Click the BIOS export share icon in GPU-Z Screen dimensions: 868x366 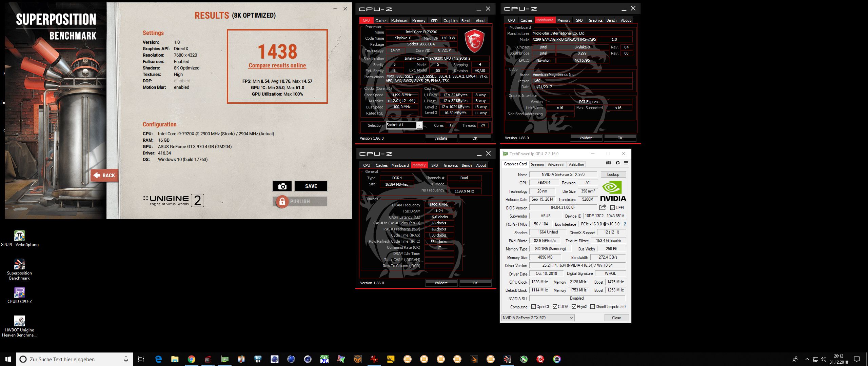tap(603, 207)
